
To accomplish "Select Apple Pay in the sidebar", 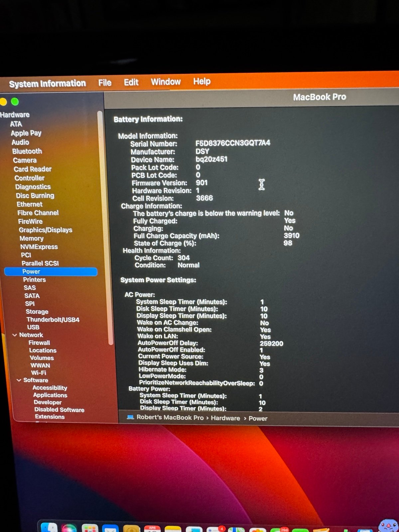I will (x=26, y=133).
